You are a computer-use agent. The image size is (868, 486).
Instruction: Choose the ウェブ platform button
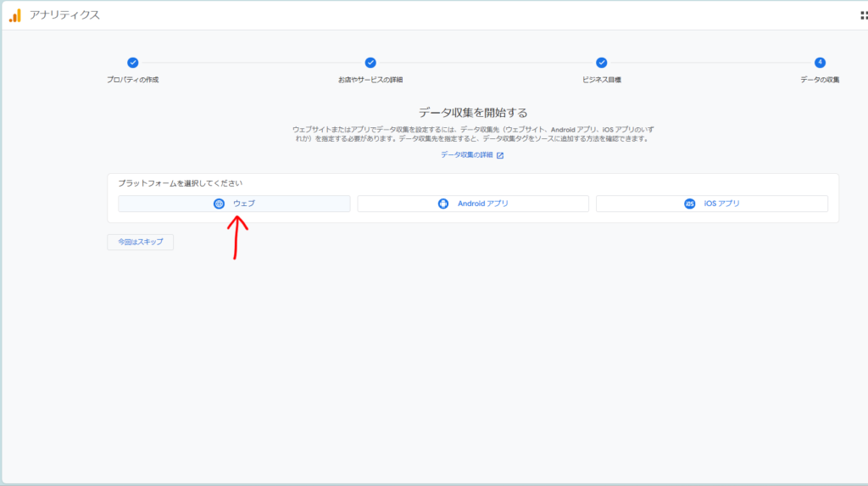(234, 204)
